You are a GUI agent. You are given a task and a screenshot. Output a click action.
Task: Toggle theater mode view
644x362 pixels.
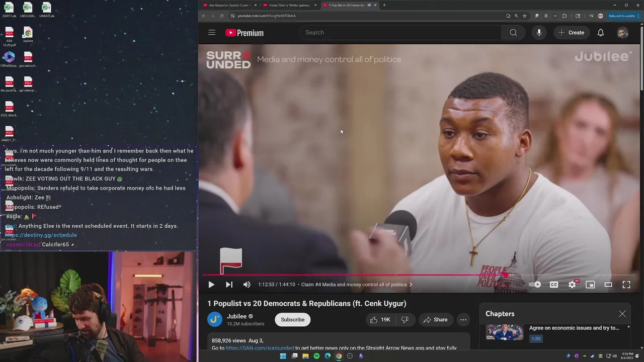(x=608, y=285)
